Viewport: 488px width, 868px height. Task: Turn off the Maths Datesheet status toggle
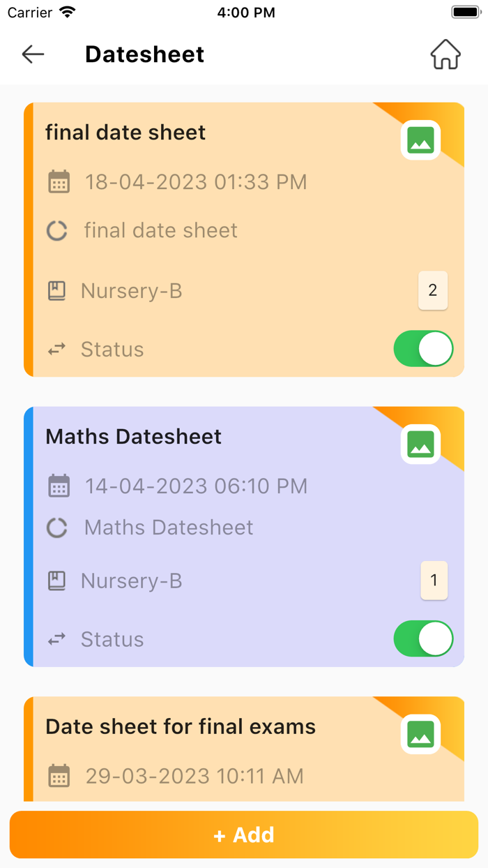tap(423, 638)
